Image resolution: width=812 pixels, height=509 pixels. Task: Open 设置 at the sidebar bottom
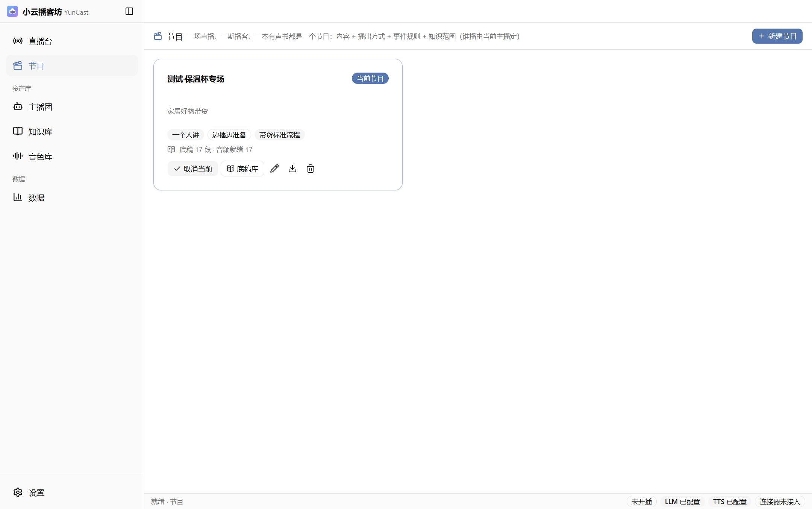pos(72,492)
